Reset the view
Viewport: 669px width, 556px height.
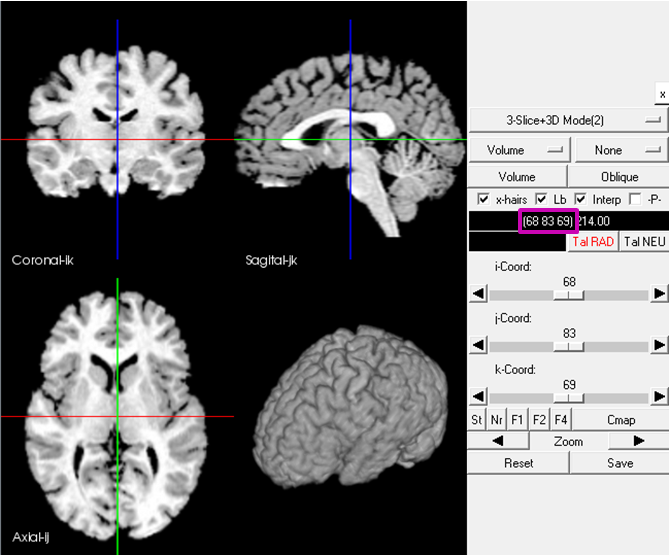coord(518,463)
